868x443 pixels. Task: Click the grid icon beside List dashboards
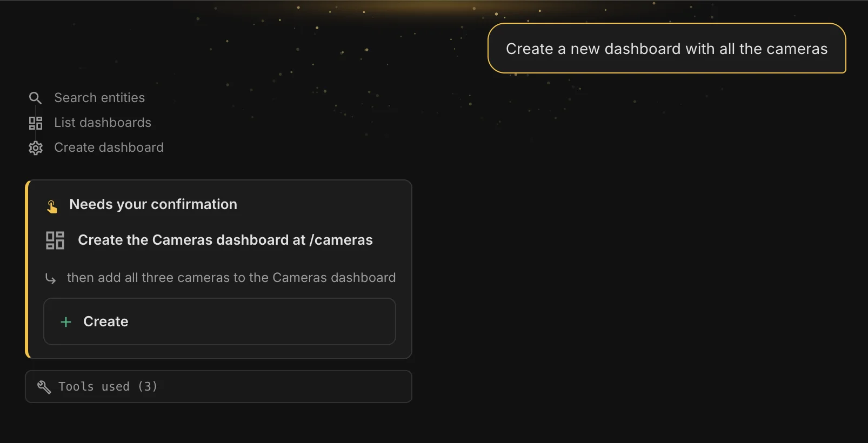(x=36, y=123)
